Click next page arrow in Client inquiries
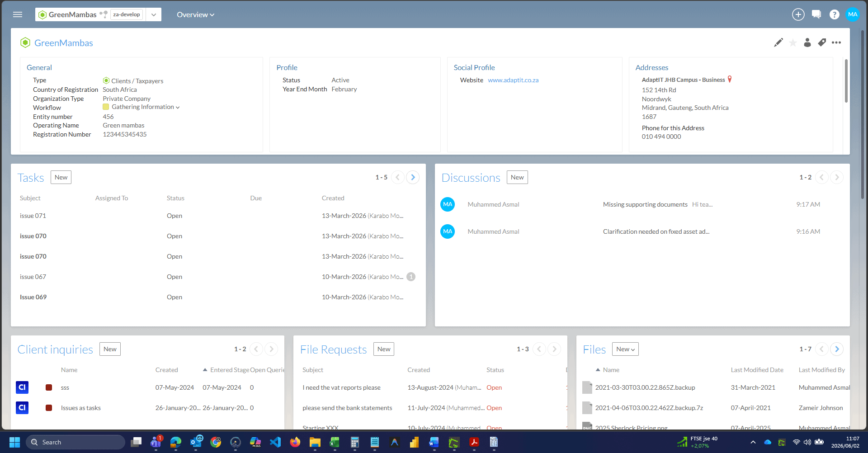Viewport: 868px width, 453px height. point(271,349)
